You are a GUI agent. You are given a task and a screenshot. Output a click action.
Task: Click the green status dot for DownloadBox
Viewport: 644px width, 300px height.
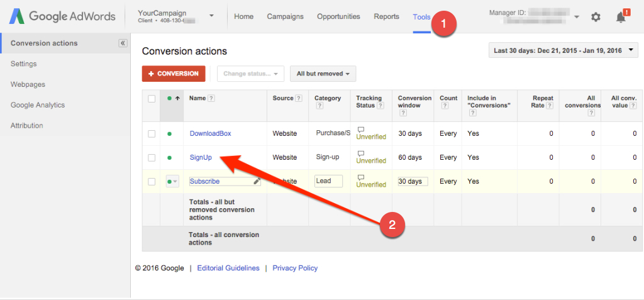(169, 133)
